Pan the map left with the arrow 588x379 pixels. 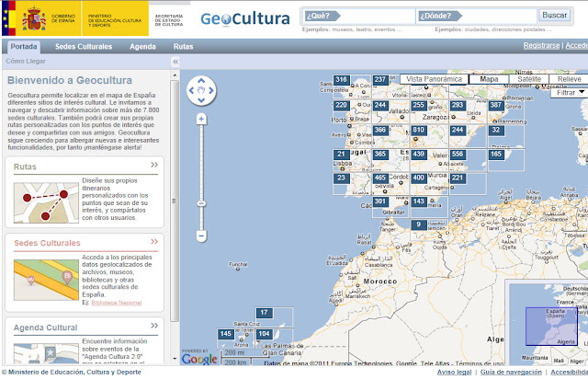[192, 90]
